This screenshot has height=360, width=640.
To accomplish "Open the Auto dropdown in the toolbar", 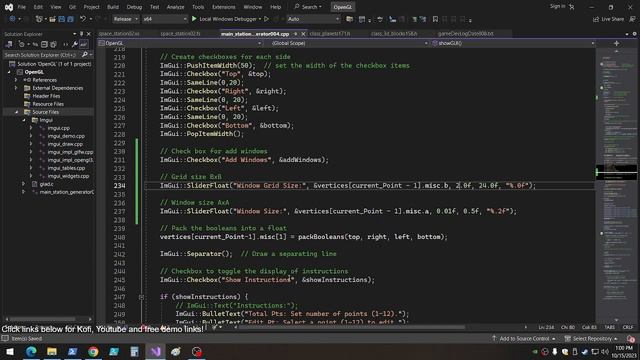I will click(x=313, y=19).
